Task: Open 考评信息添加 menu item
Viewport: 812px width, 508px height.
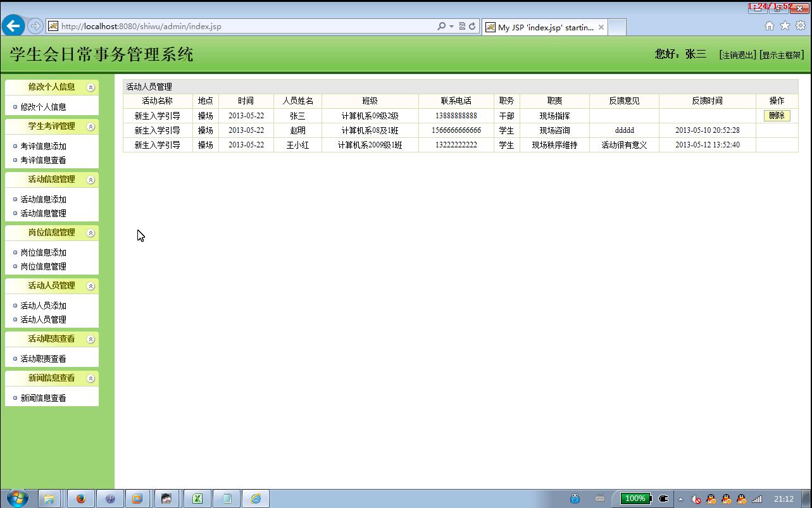Action: [43, 146]
